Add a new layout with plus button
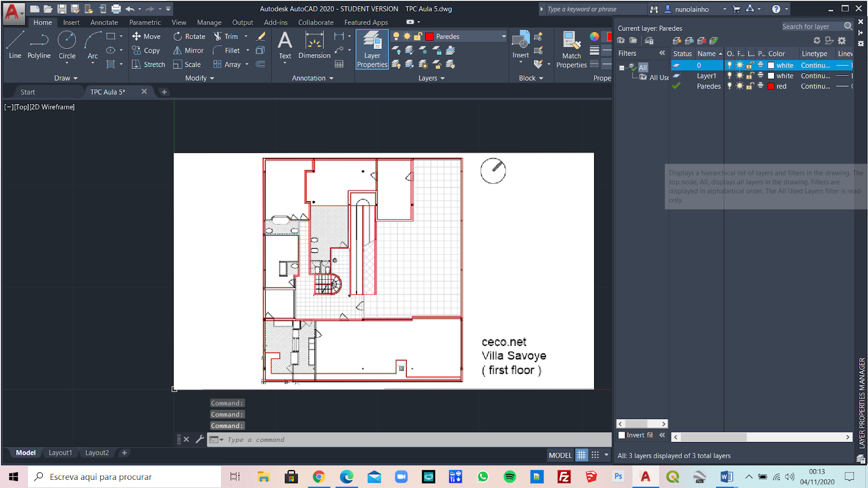Screen dimensions: 868x488 (x=124, y=453)
